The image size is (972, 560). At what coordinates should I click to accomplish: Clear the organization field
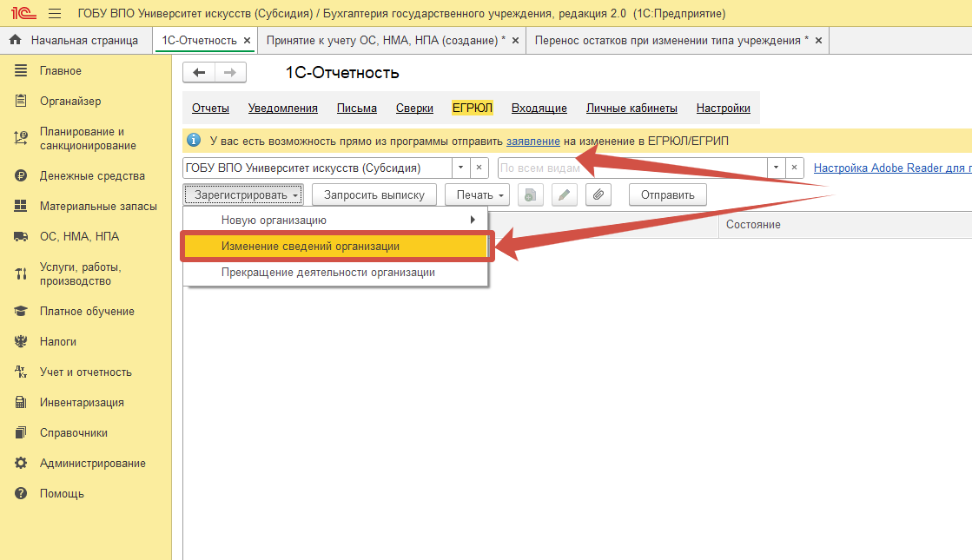479,168
